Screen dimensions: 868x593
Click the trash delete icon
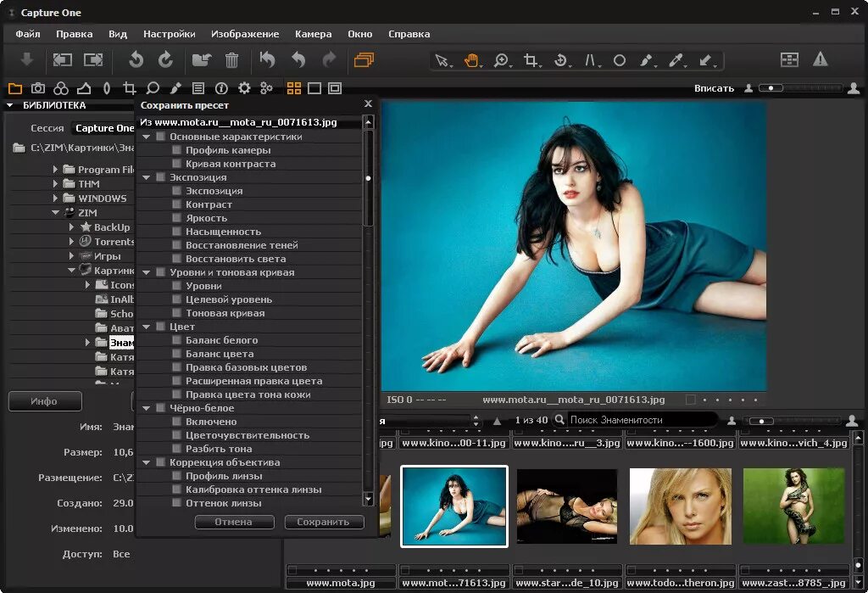pyautogui.click(x=231, y=59)
